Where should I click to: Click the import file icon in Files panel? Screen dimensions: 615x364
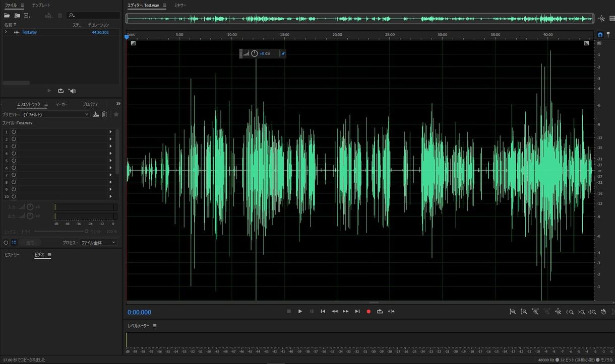[17, 16]
